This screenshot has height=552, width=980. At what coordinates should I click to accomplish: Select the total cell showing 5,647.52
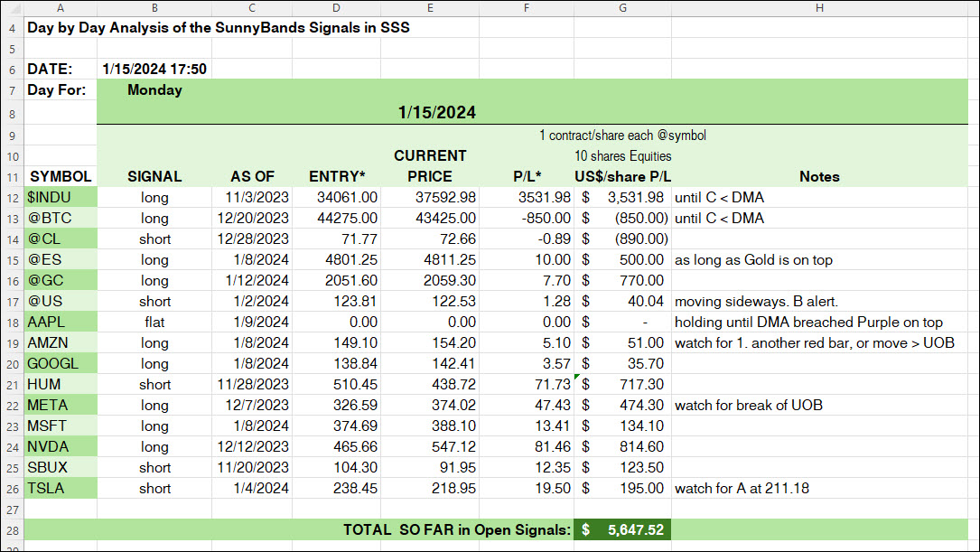(x=622, y=530)
